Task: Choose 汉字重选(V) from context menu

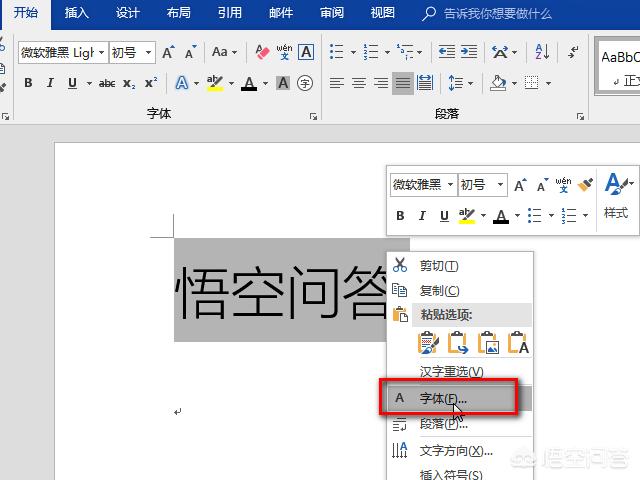Action: (460, 371)
